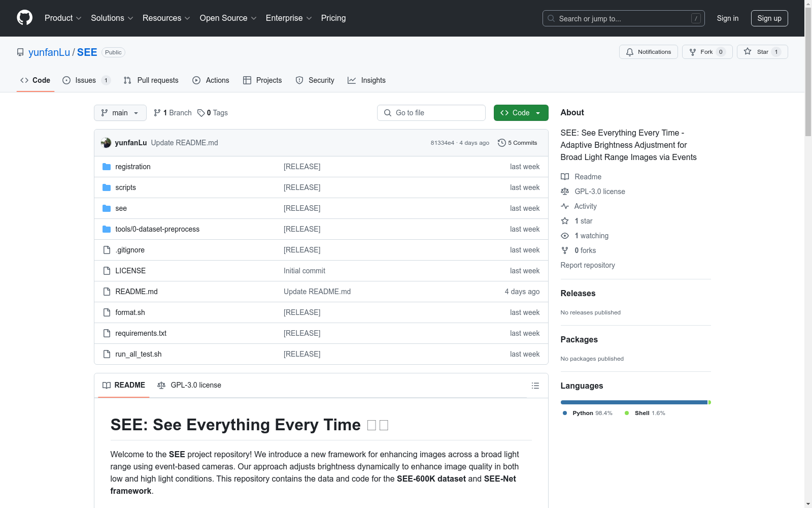Click the green Shell language dot

coord(627,413)
